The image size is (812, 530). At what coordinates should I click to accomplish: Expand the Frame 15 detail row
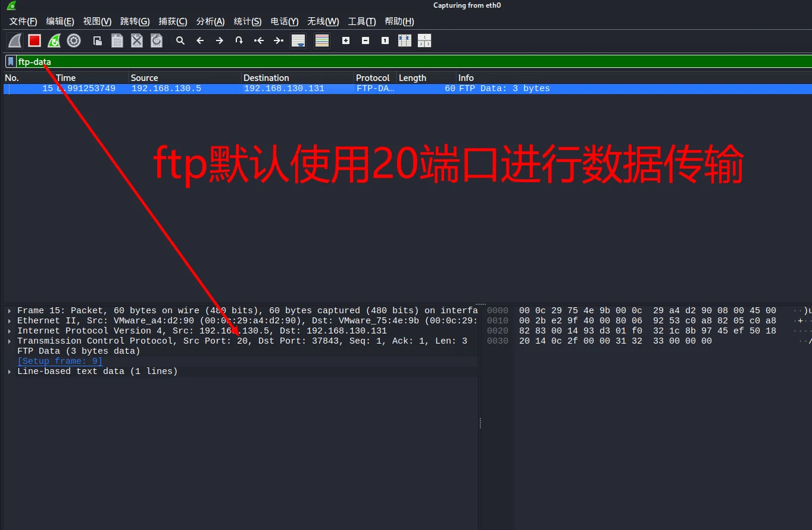[10, 310]
